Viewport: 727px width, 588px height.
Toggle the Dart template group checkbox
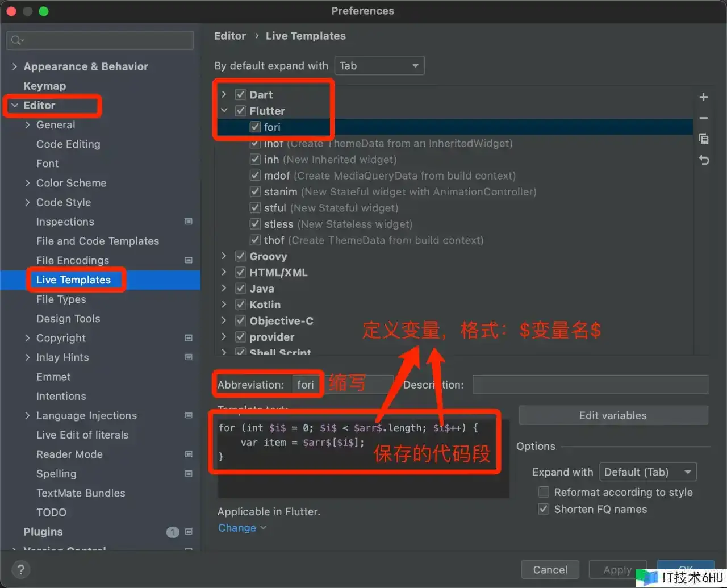pyautogui.click(x=241, y=94)
